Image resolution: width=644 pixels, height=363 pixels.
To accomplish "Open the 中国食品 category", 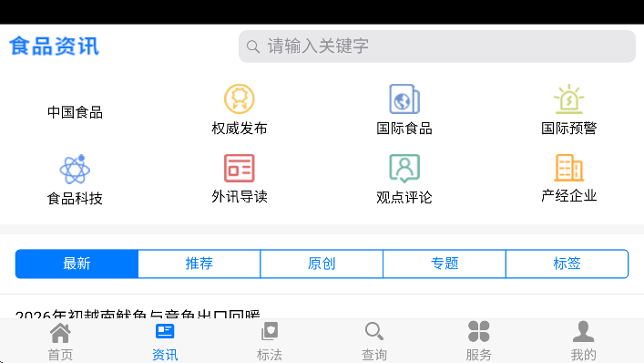I will (x=75, y=112).
